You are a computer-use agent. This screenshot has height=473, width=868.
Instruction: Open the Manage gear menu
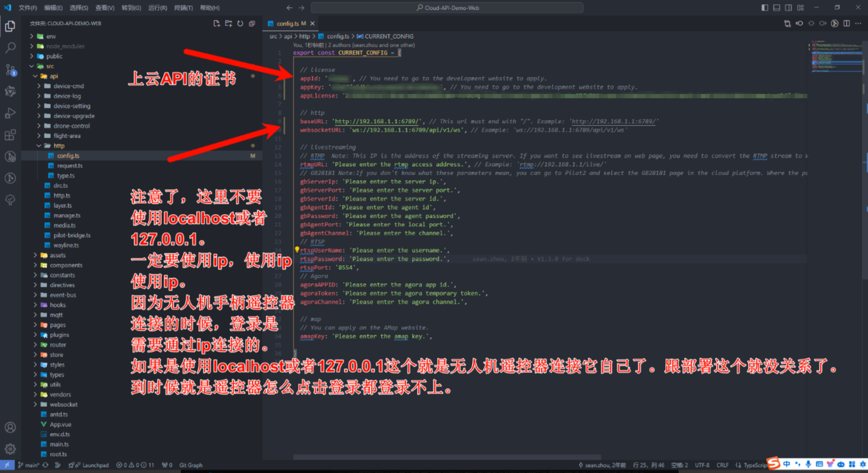(10, 449)
